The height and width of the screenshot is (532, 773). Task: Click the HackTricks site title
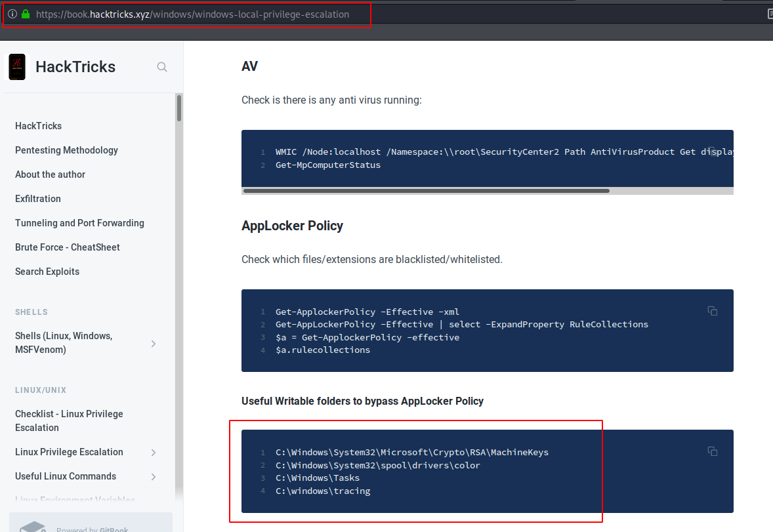tap(75, 66)
